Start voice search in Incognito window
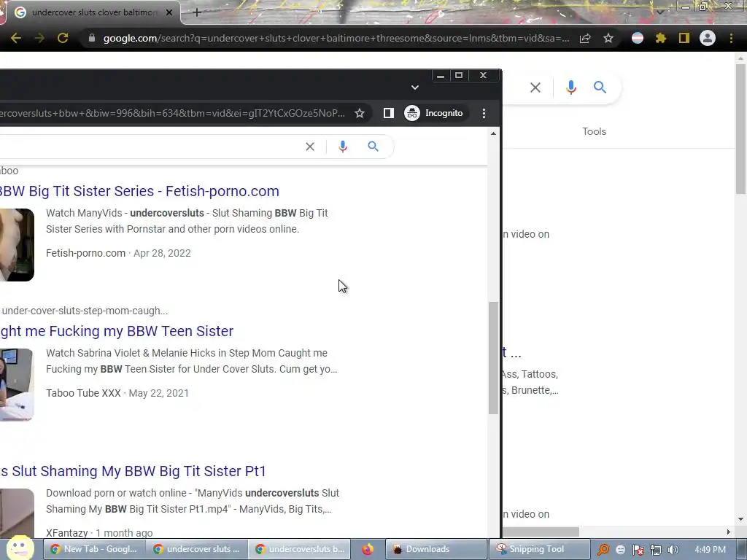 (343, 147)
